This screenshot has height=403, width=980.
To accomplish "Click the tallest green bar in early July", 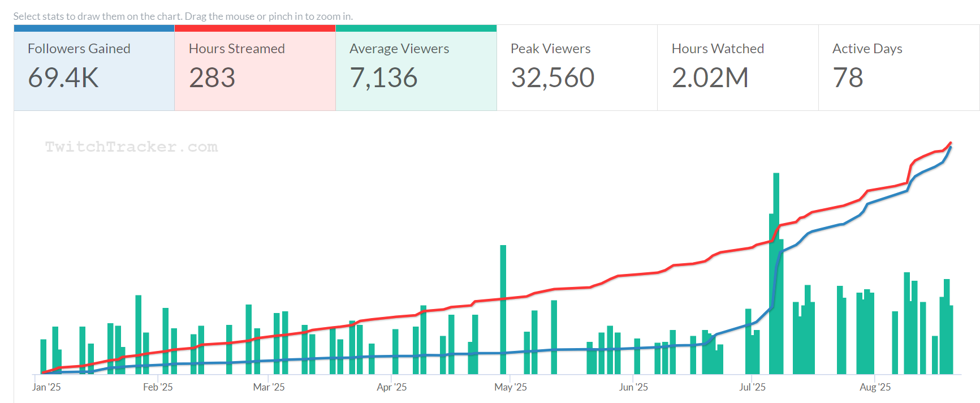I will (x=776, y=273).
